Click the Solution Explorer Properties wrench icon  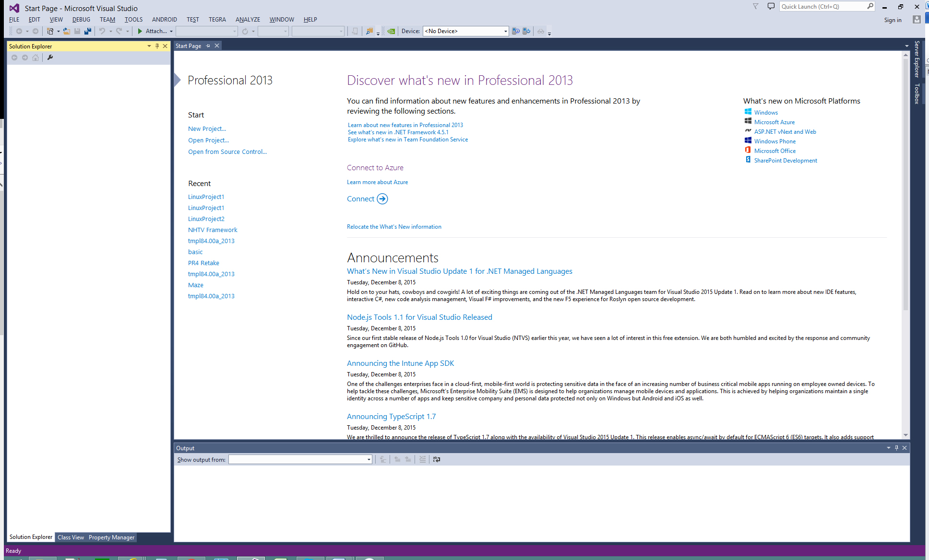[50, 58]
